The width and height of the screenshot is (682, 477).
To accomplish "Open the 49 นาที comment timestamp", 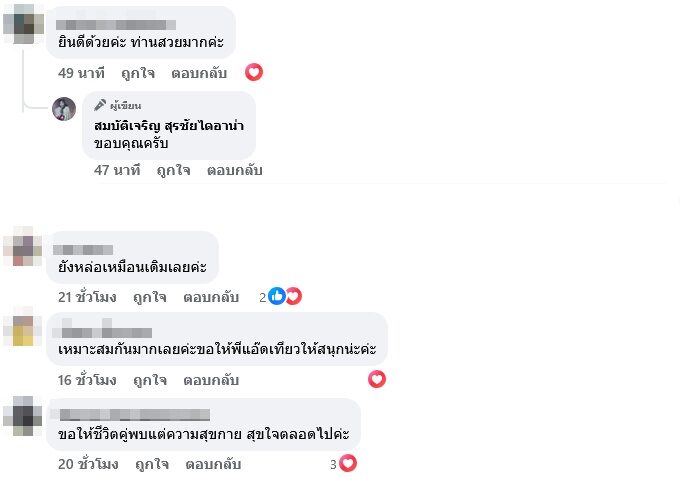I will tap(82, 73).
